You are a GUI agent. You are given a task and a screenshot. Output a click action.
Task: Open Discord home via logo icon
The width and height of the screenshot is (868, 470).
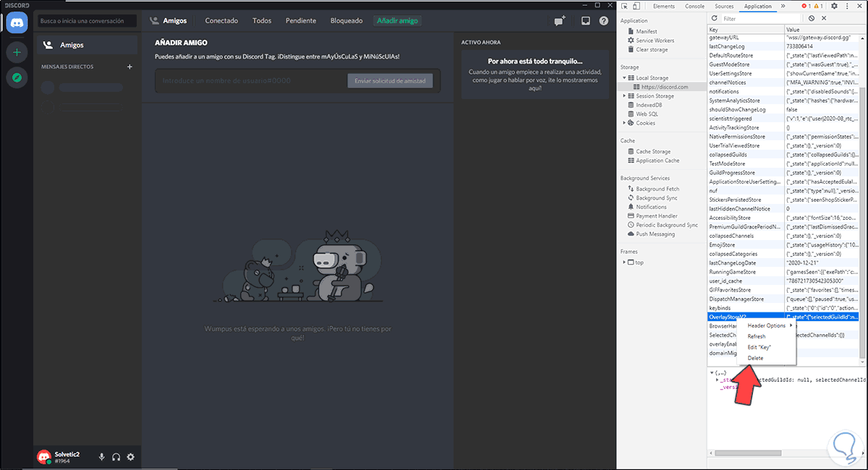(17, 22)
